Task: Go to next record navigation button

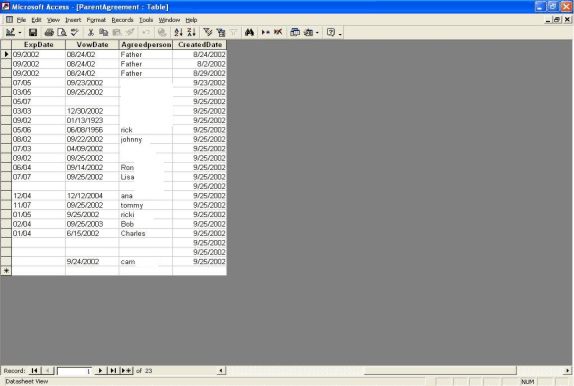Action: [100, 371]
